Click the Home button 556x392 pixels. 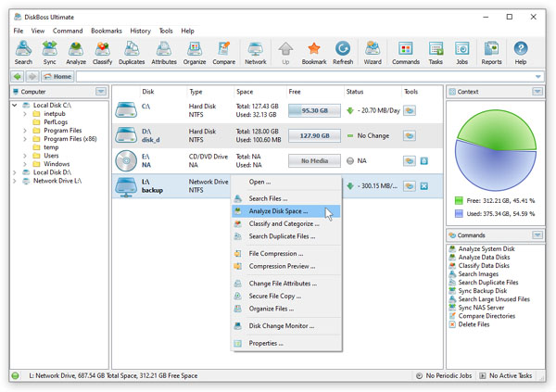(57, 76)
